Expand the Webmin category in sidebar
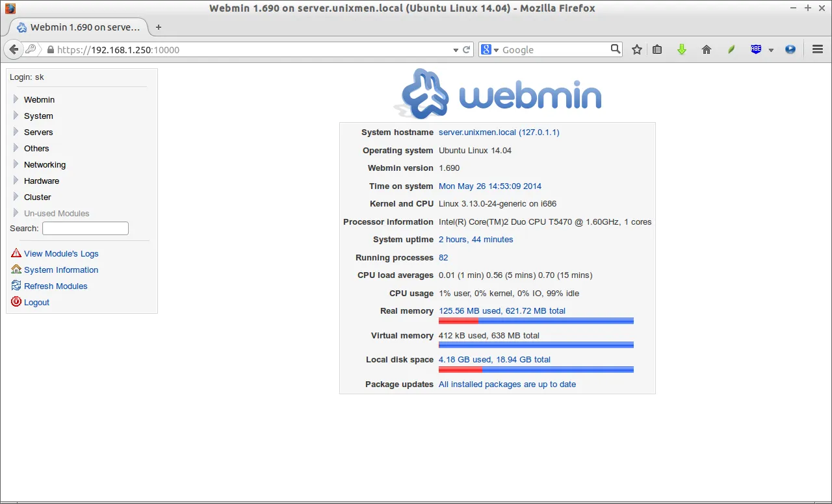The height and width of the screenshot is (504, 832). coord(39,99)
